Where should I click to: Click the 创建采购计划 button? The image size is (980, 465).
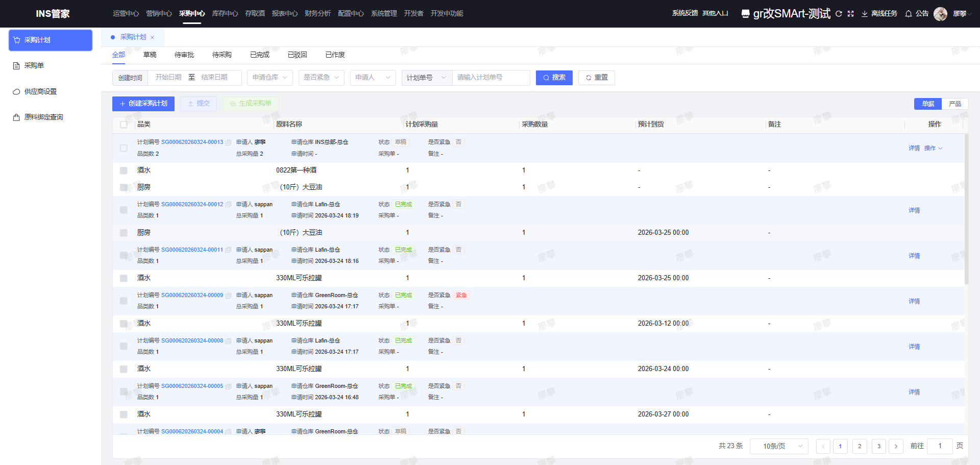click(x=143, y=104)
